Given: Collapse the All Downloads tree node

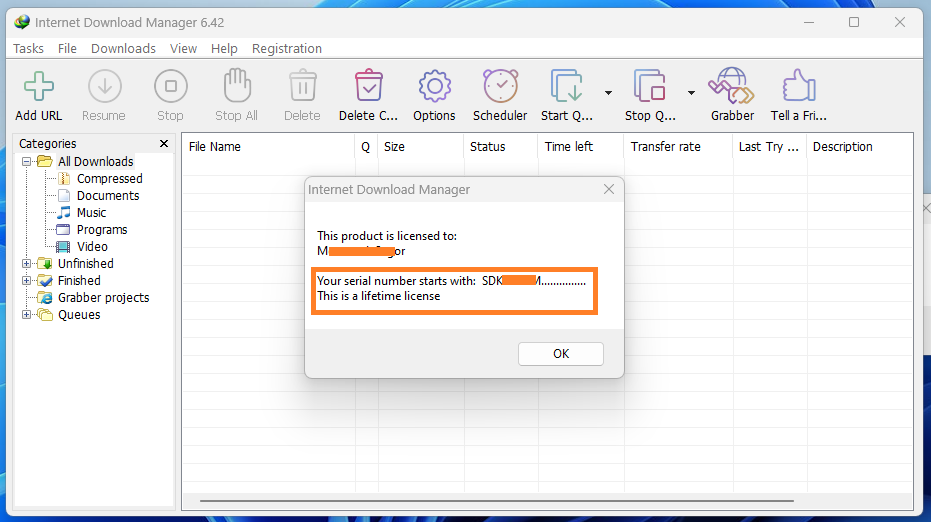Looking at the screenshot, I should pyautogui.click(x=26, y=162).
